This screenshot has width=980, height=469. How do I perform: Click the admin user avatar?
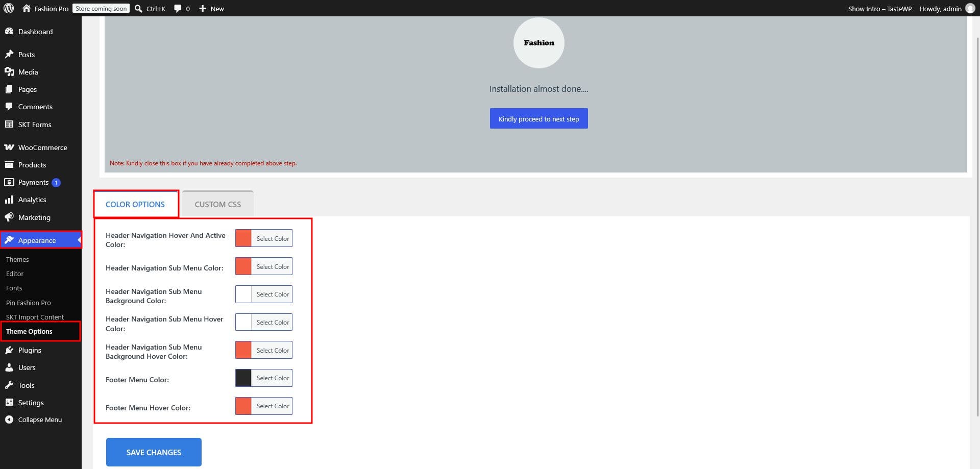pos(970,8)
